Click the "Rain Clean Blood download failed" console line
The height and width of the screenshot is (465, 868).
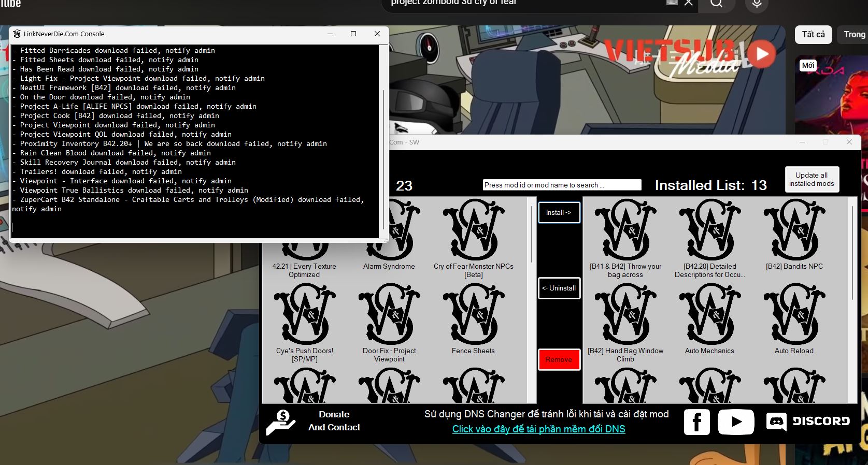(x=111, y=153)
